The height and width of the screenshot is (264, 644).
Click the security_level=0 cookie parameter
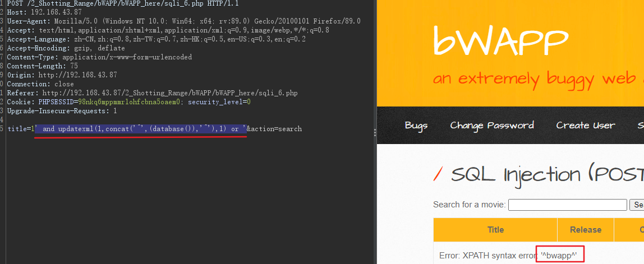(x=219, y=102)
